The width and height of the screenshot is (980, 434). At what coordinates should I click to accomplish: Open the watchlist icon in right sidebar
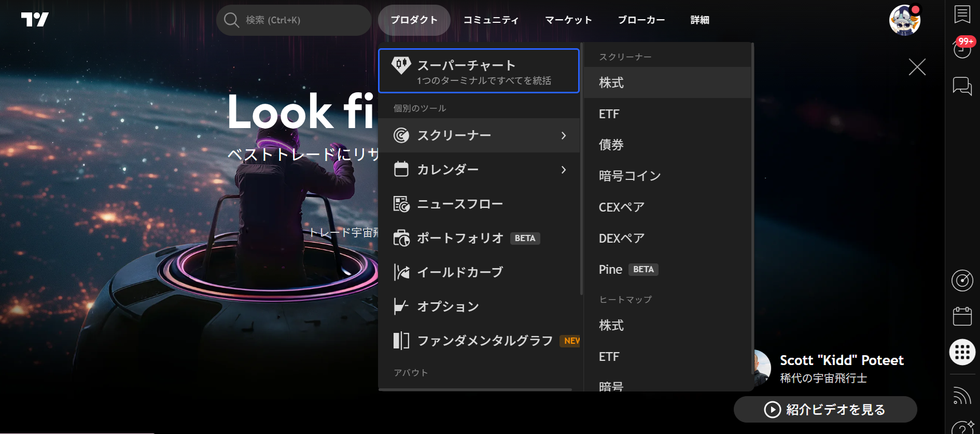[x=962, y=14]
